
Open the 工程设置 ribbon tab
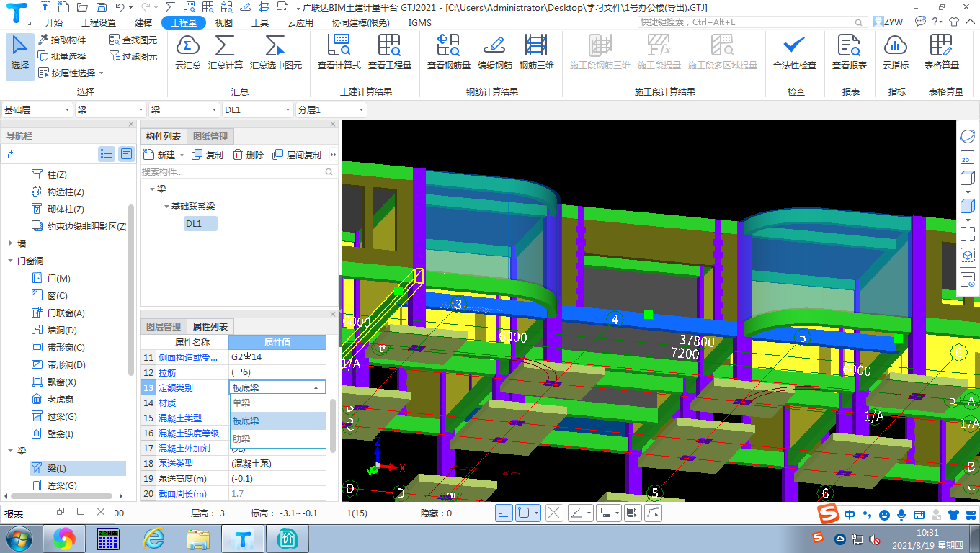click(99, 22)
